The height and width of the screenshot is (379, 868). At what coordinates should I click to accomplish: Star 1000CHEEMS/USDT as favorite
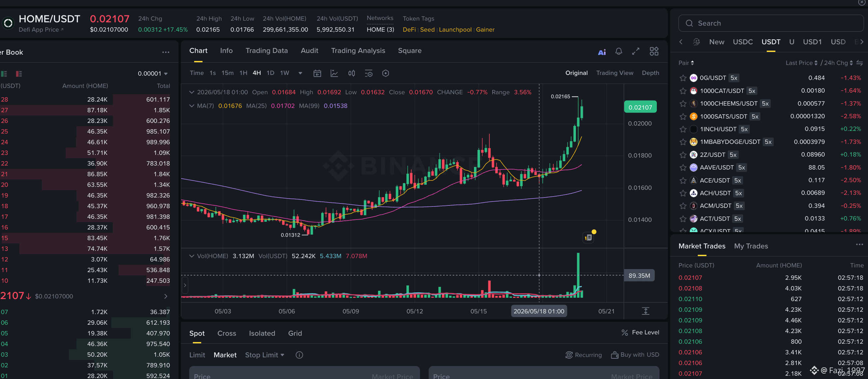(x=683, y=104)
